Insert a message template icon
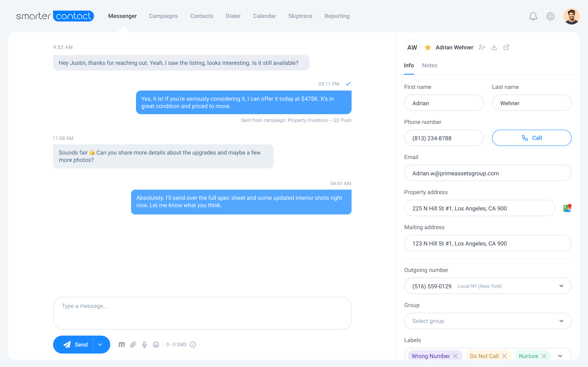The width and height of the screenshot is (588, 367). tap(121, 344)
